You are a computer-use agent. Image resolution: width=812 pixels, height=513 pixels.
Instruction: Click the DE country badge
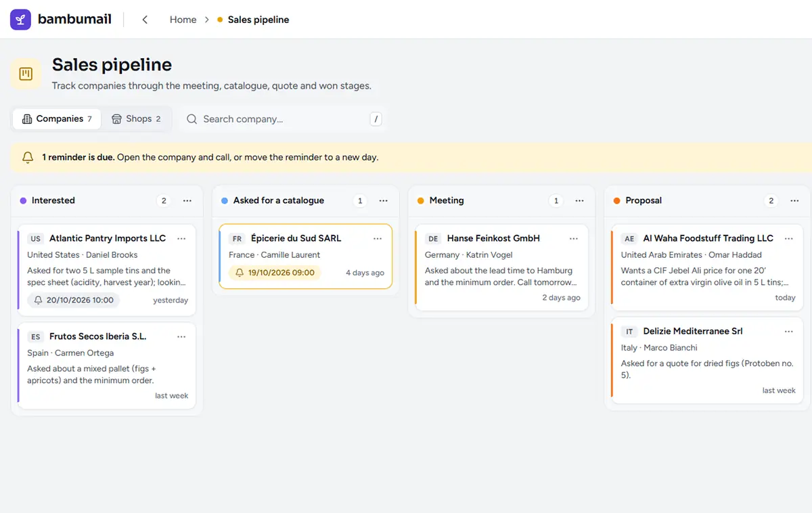point(434,239)
